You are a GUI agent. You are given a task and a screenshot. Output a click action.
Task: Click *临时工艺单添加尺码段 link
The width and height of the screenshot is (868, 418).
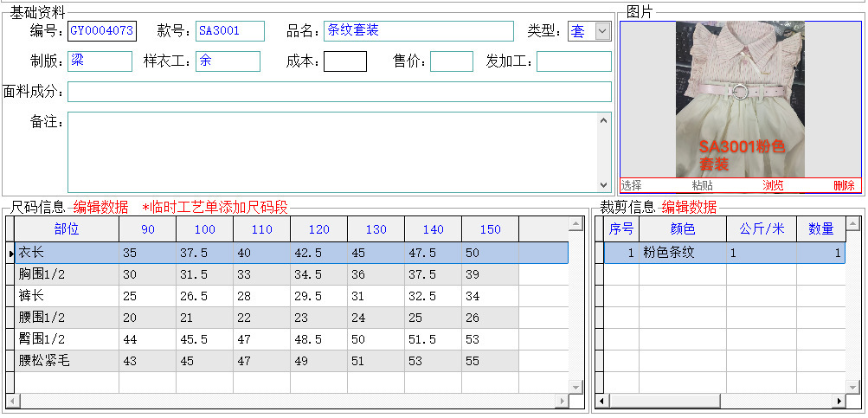[x=215, y=208]
